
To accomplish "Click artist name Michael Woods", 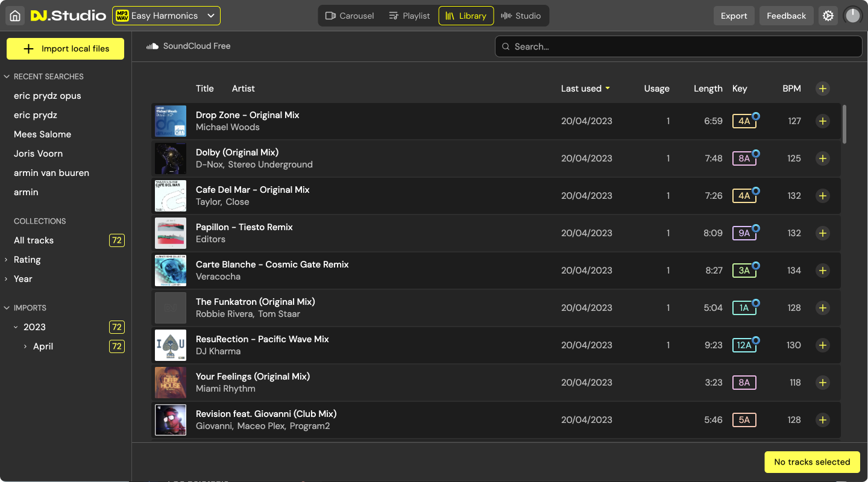I will pos(228,127).
